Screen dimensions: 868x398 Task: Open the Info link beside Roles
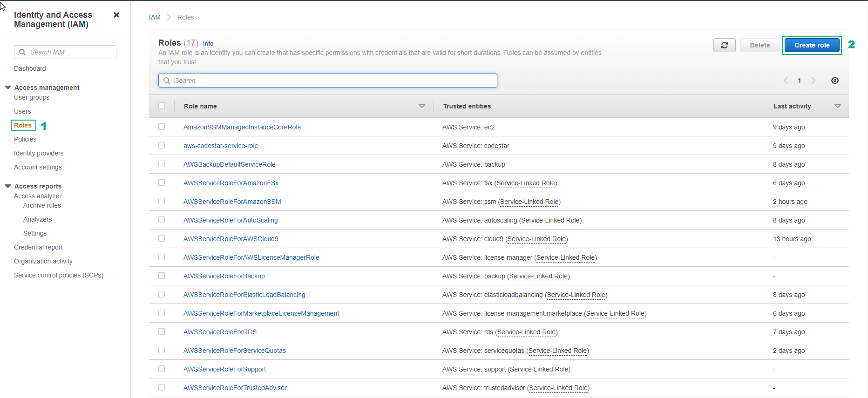208,44
